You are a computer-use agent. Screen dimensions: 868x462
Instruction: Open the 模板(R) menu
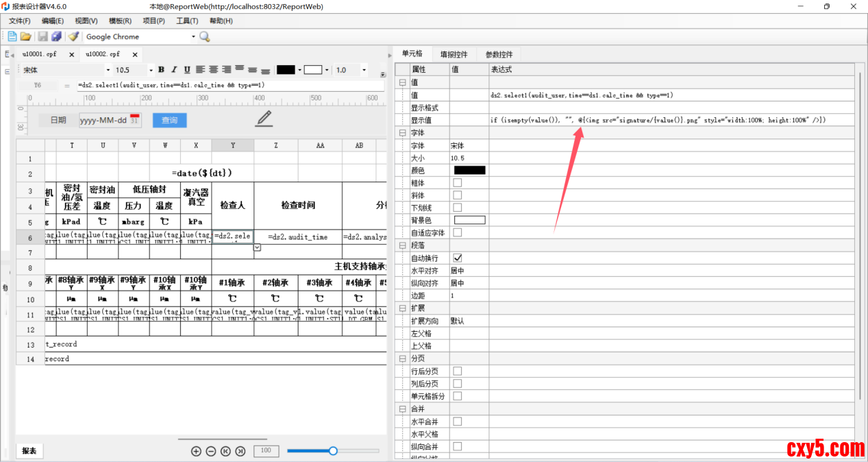coord(121,21)
